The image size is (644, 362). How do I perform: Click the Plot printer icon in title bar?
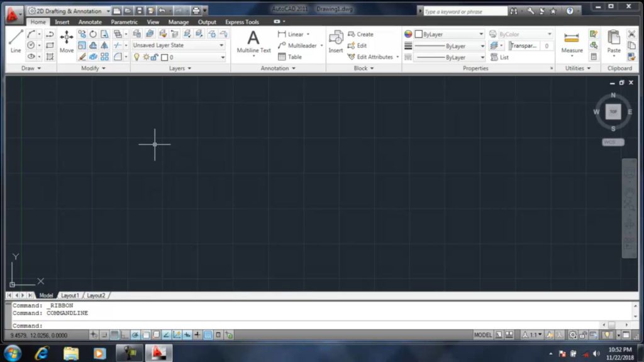tap(196, 11)
